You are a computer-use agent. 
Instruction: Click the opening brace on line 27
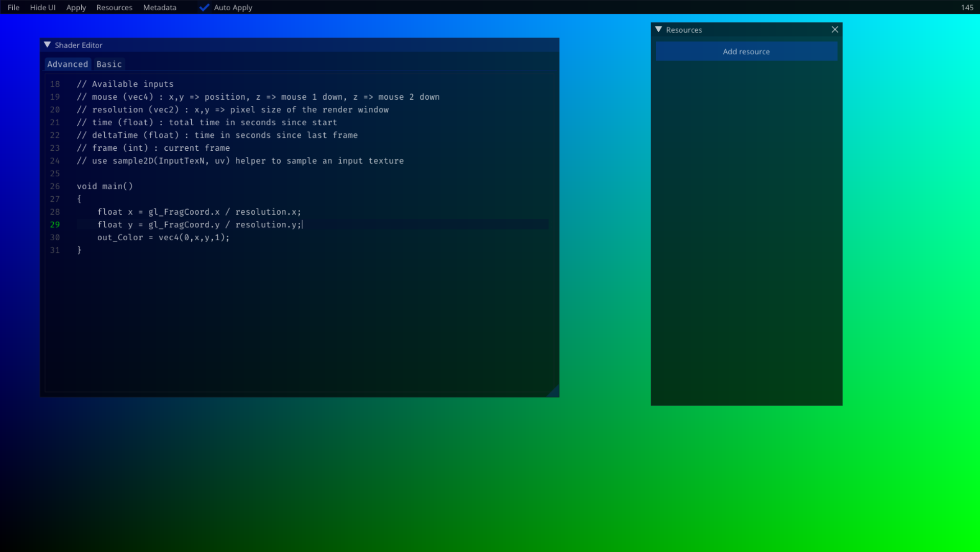[x=79, y=199]
